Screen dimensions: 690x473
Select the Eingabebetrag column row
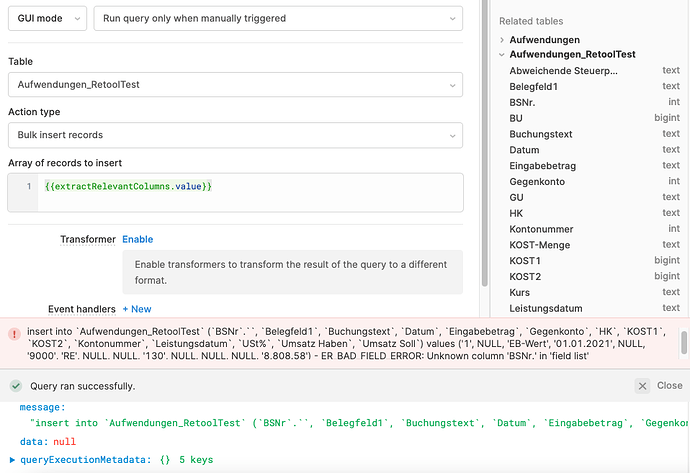click(594, 166)
